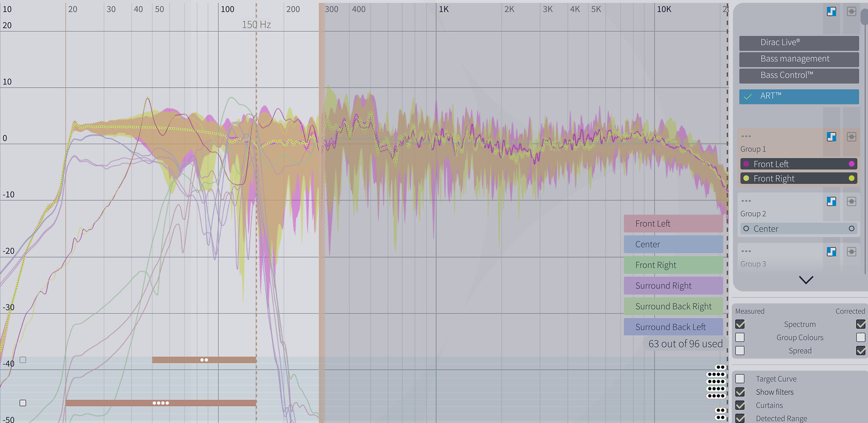868x423 pixels.
Task: Enable the Target Curve checkbox
Action: [740, 379]
